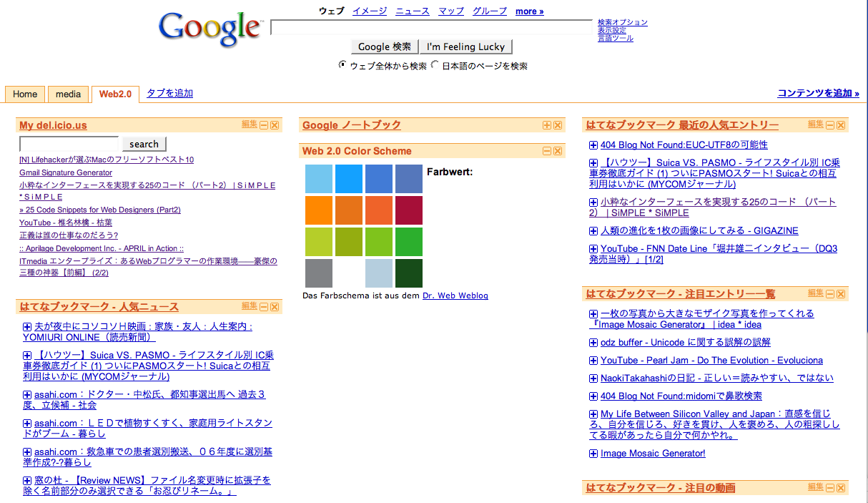Screen dimensions: 868x503
Task: Select 日本語のページを検索 radio option
Action: pos(435,65)
